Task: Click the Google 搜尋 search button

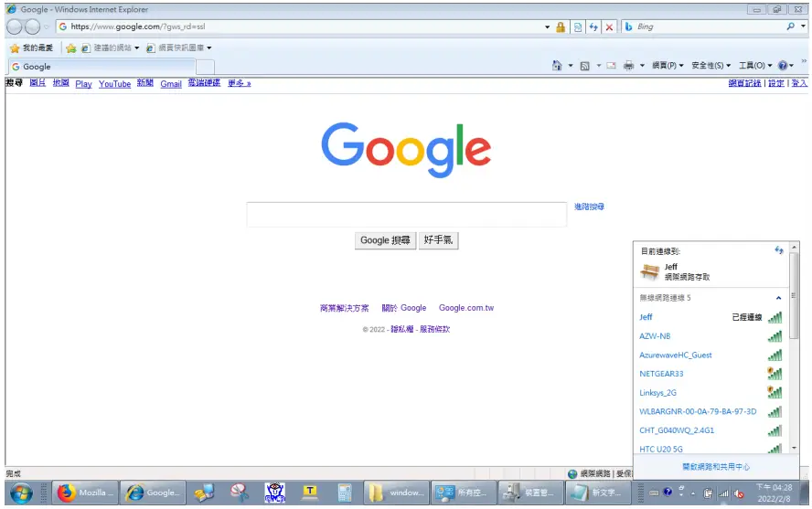Action: 385,240
